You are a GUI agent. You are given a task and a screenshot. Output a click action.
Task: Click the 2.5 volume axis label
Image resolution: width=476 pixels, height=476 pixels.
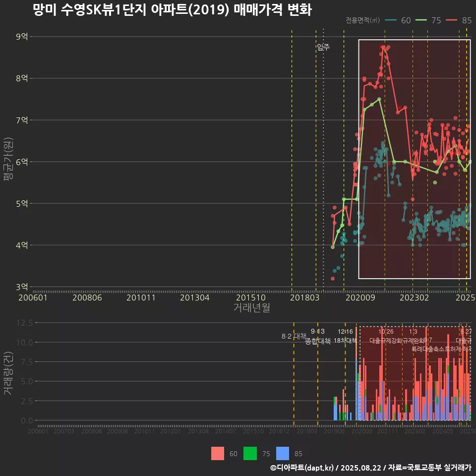27,401
